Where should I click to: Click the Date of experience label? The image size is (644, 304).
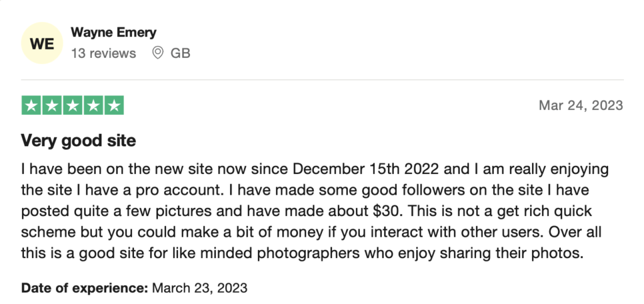tap(85, 288)
